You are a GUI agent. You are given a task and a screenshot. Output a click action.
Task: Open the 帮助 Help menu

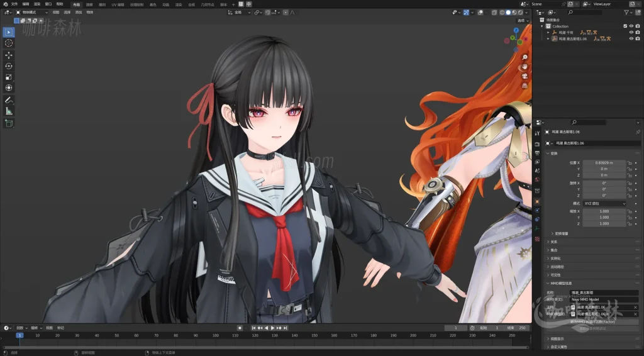(60, 4)
